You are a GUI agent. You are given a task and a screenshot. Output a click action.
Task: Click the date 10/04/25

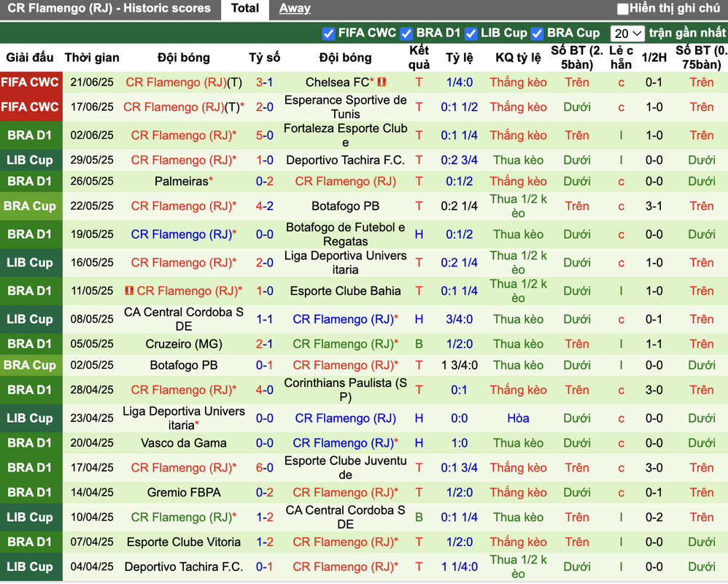tap(92, 517)
